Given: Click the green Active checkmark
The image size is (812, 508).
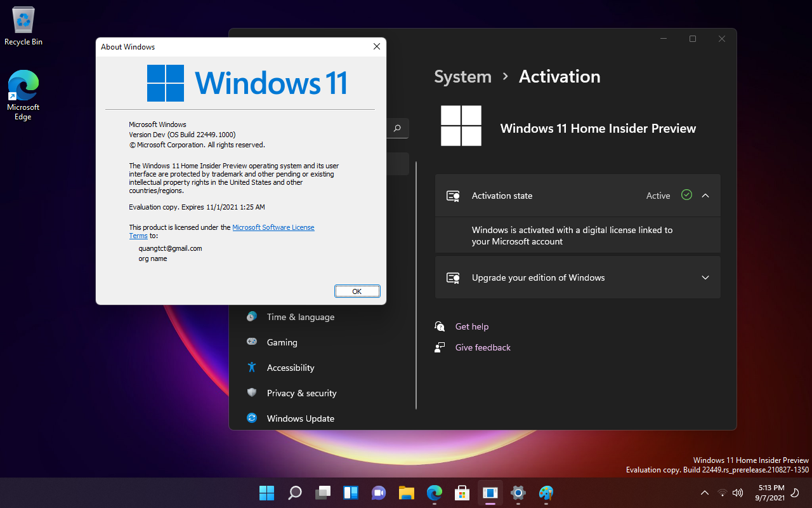Looking at the screenshot, I should click(686, 195).
